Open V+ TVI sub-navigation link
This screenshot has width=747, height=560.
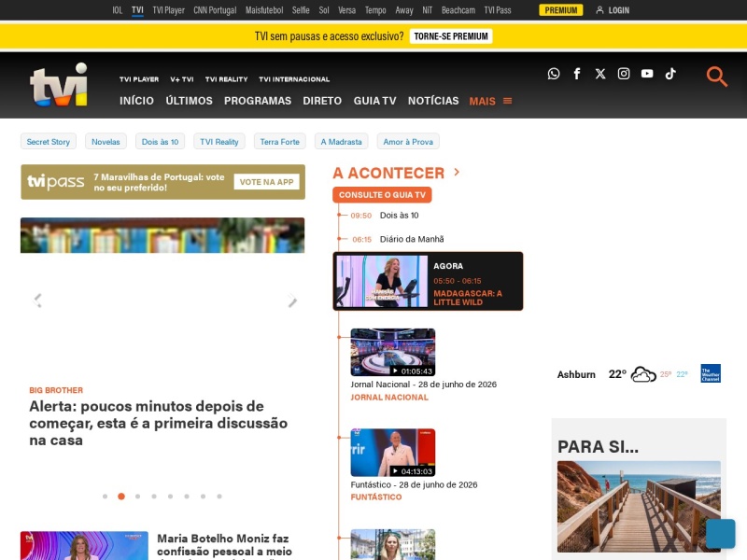[x=182, y=79]
